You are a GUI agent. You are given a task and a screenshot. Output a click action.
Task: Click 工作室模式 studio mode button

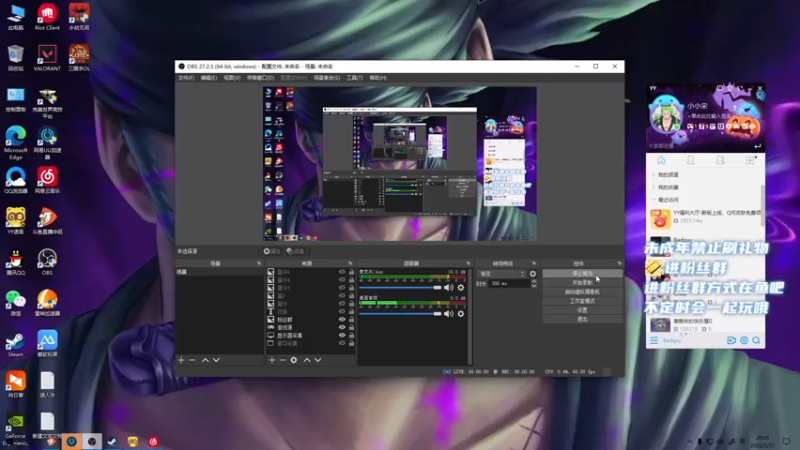(x=582, y=301)
